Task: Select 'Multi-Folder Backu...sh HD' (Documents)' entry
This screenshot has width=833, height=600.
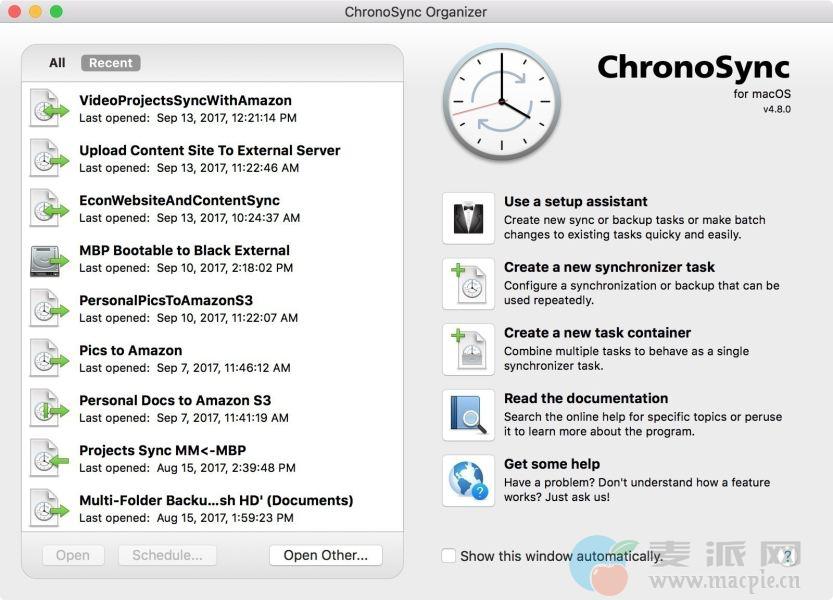Action: tap(216, 500)
